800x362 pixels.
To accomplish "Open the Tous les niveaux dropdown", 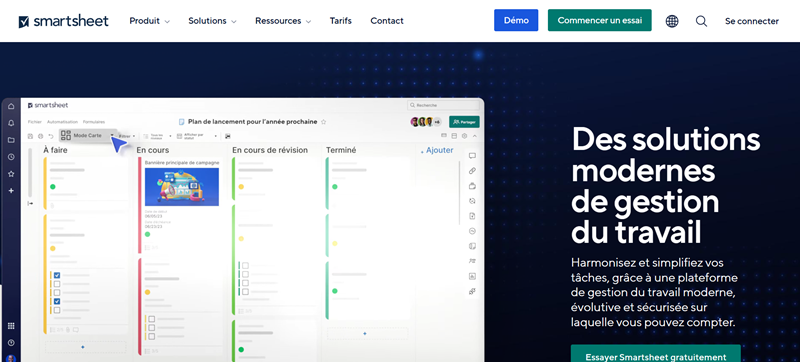I will point(157,136).
